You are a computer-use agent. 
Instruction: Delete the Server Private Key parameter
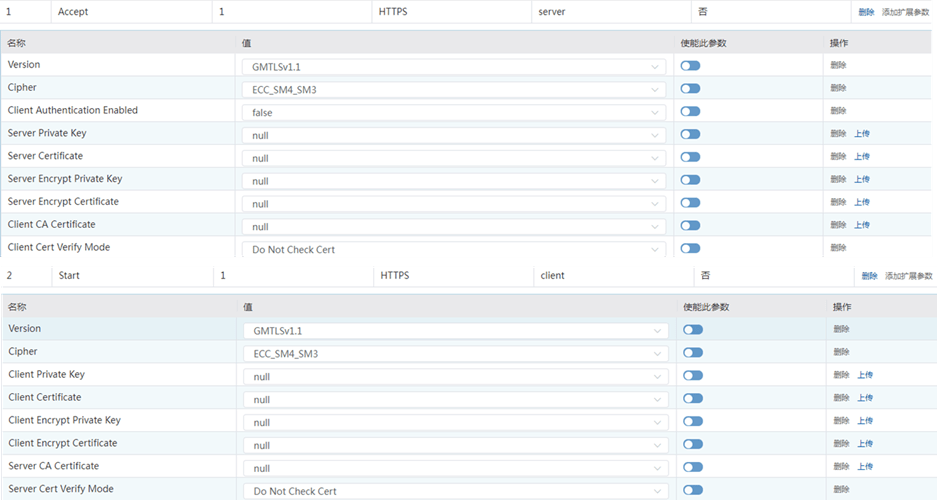pyautogui.click(x=838, y=134)
